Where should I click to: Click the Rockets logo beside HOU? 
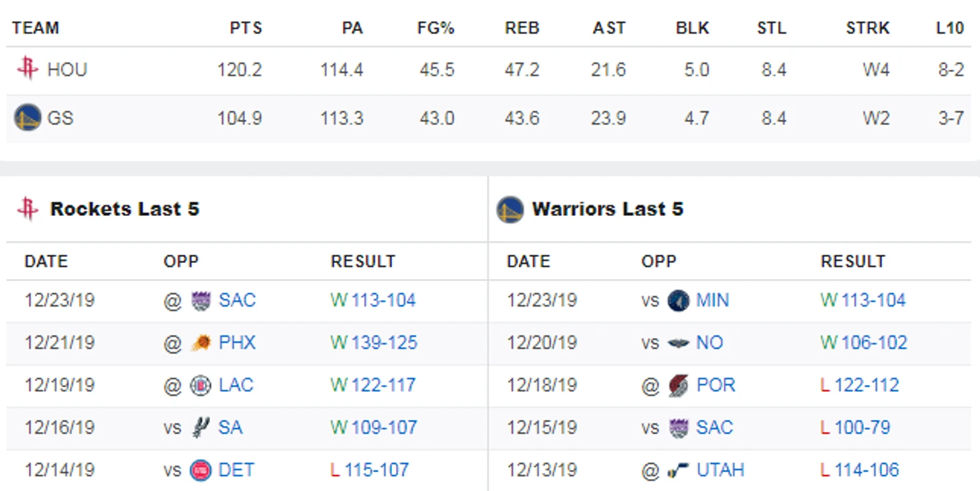tap(28, 69)
